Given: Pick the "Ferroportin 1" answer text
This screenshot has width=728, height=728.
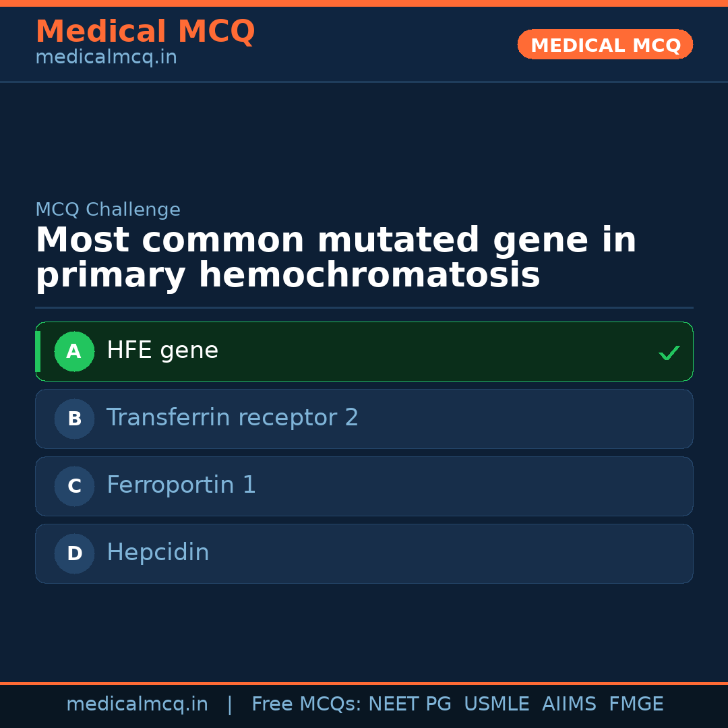Looking at the screenshot, I should point(181,485).
